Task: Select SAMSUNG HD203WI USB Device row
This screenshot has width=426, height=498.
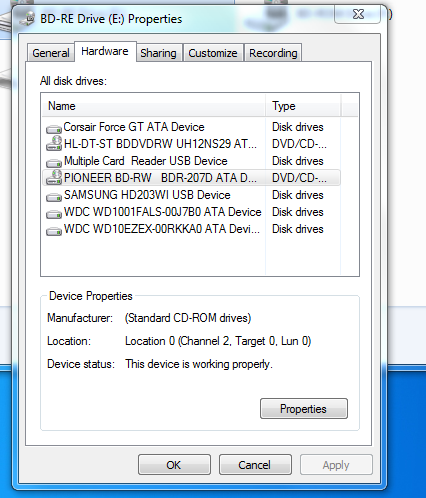Action: click(x=191, y=195)
